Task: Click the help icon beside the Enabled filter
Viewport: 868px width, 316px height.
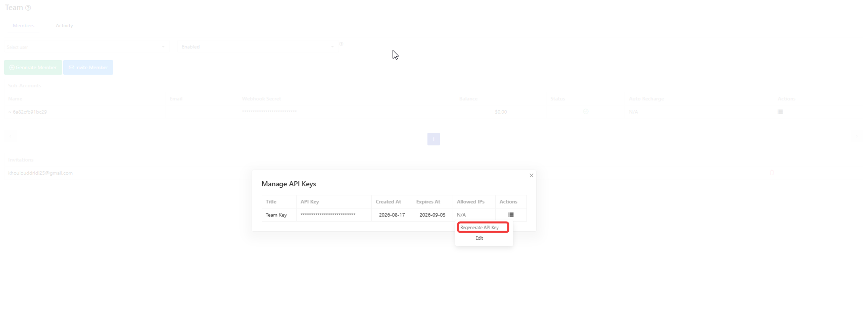Action: click(341, 44)
